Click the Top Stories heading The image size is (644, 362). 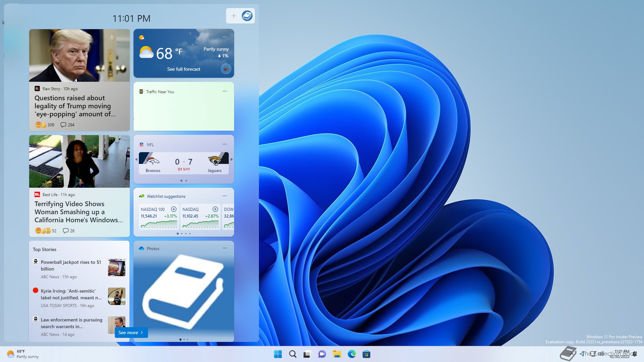45,249
